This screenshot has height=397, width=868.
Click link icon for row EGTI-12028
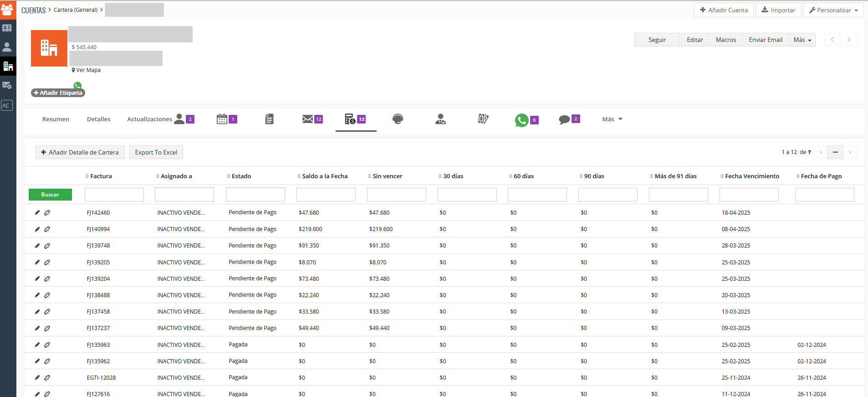point(47,377)
